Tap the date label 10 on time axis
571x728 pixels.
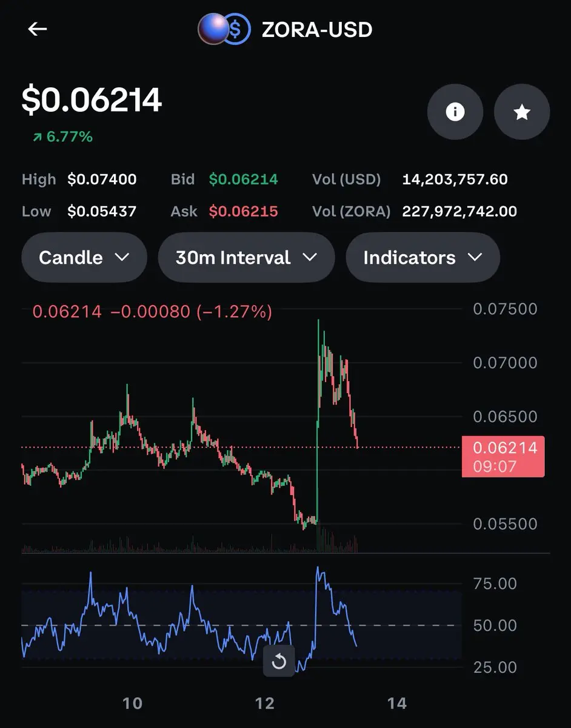click(132, 704)
